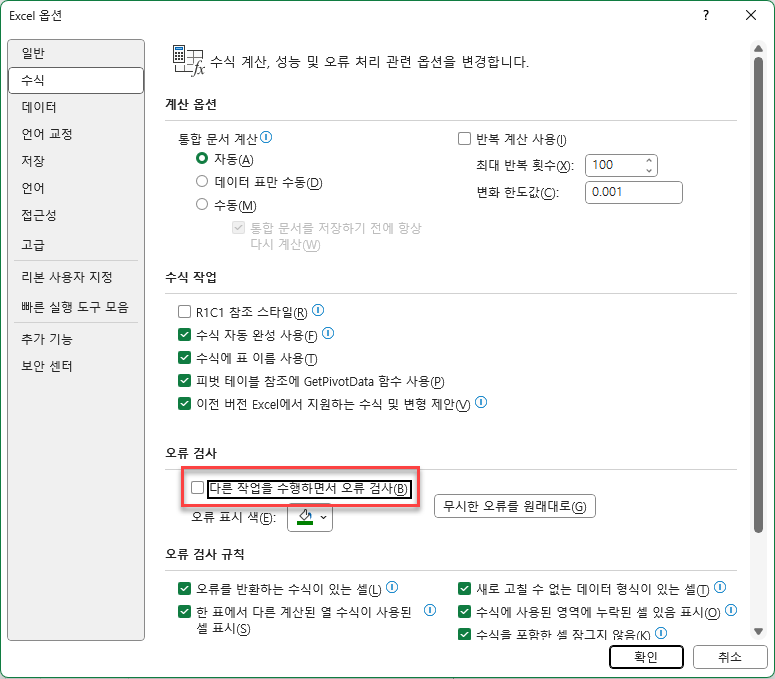The height and width of the screenshot is (679, 775).
Task: Enable 반복 계산 사용 checkbox
Action: [x=464, y=138]
